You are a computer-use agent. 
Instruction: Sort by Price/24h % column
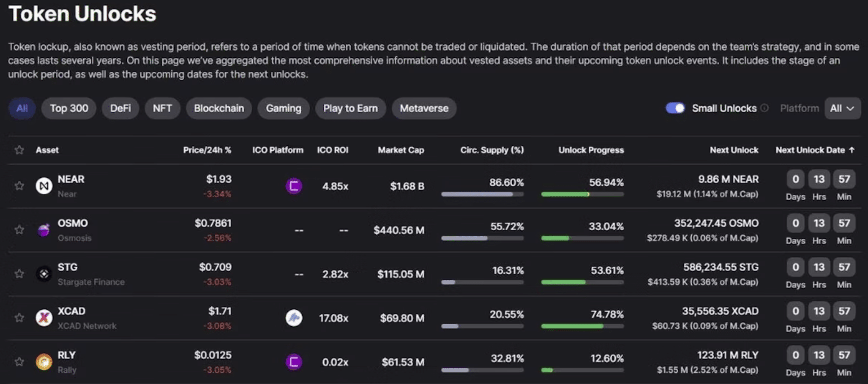207,150
